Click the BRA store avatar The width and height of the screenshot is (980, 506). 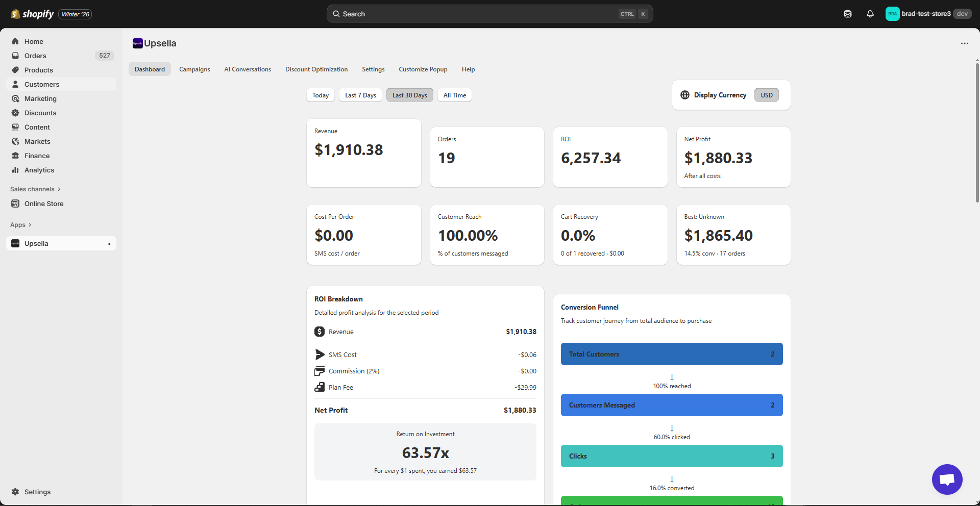pos(892,14)
